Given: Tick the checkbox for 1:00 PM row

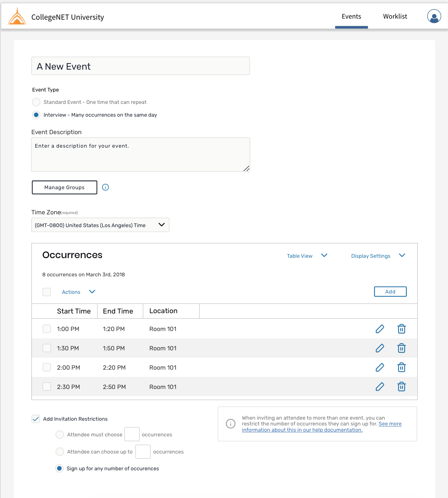Looking at the screenshot, I should click(47, 329).
